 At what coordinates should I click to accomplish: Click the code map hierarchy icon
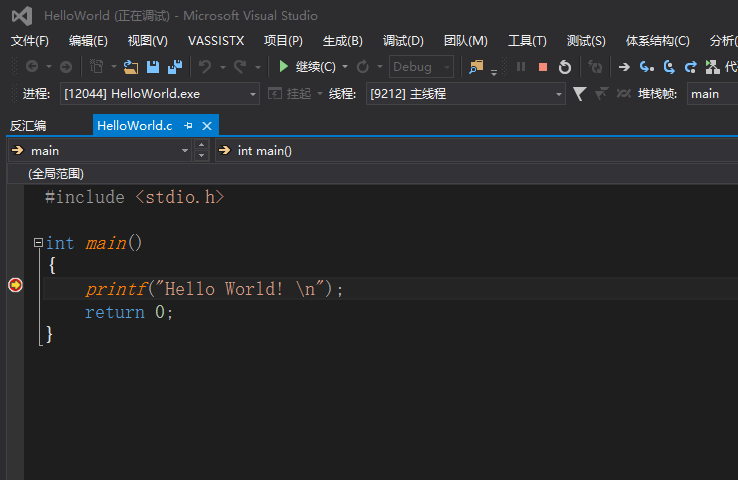click(x=712, y=67)
